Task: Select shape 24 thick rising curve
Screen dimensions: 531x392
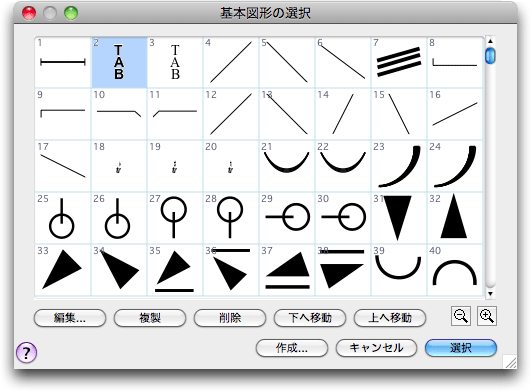Action: (455, 166)
